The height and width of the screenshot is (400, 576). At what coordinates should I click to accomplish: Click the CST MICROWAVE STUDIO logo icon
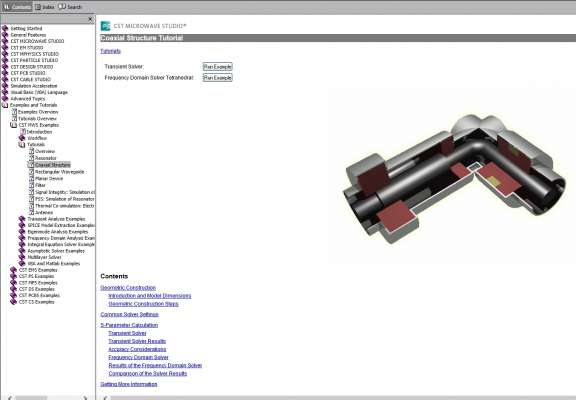[x=105, y=26]
